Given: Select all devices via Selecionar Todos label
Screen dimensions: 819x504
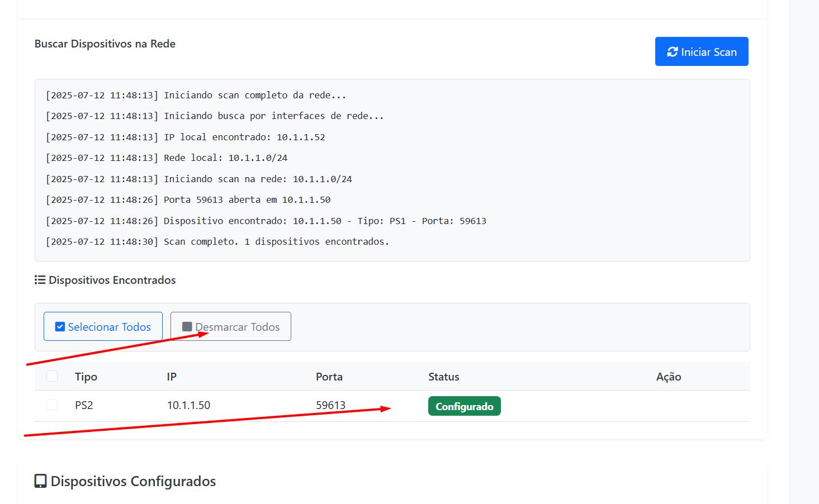Looking at the screenshot, I should (110, 327).
